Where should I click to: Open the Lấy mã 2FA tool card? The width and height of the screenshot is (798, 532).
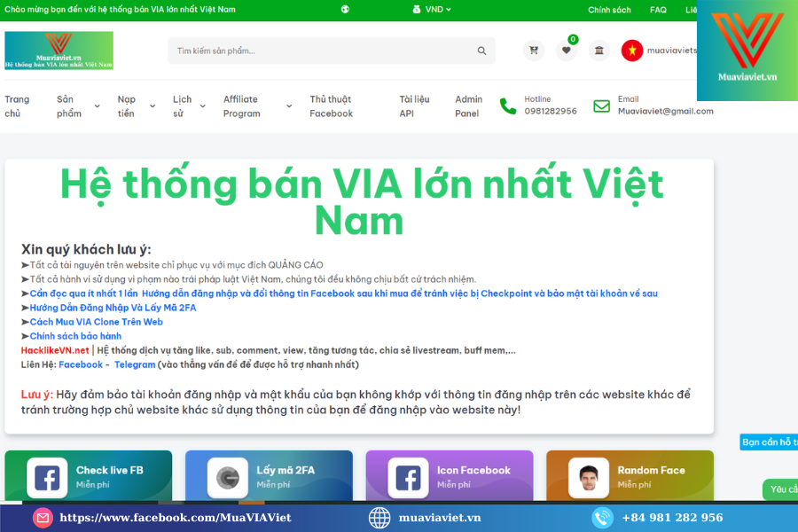tap(269, 475)
